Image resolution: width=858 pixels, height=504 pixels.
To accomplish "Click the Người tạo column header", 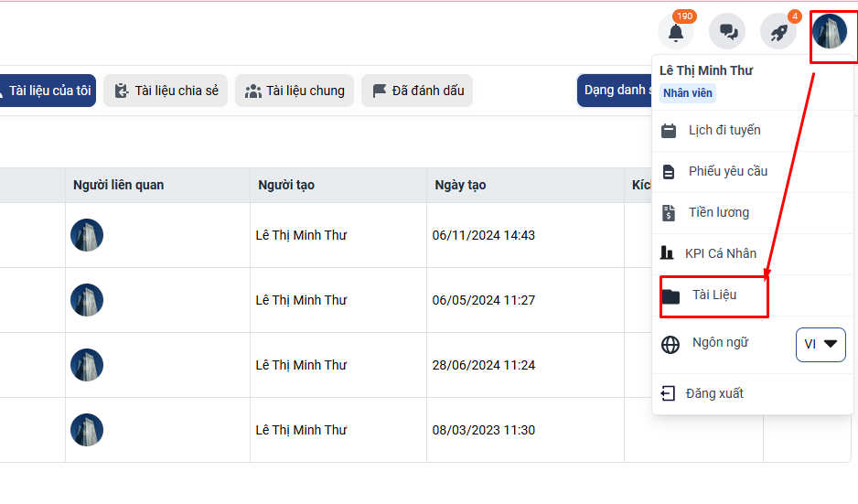I will [x=285, y=185].
